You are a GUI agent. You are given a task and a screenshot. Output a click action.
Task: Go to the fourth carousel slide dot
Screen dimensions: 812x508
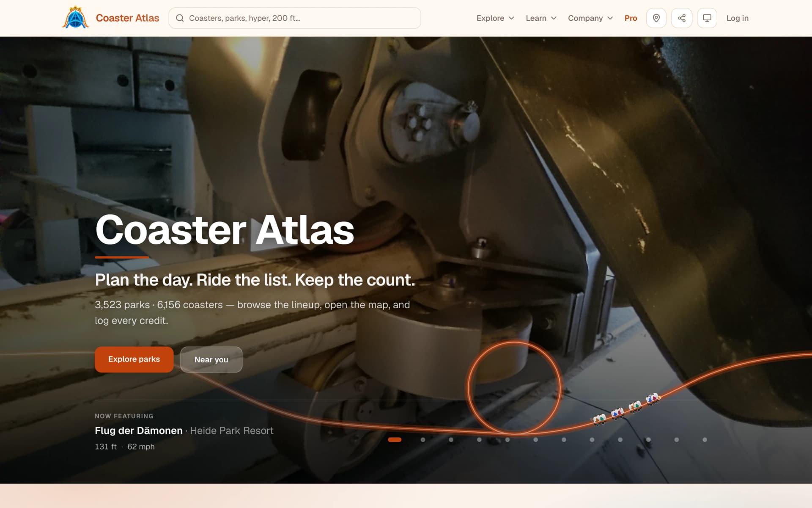coord(479,440)
